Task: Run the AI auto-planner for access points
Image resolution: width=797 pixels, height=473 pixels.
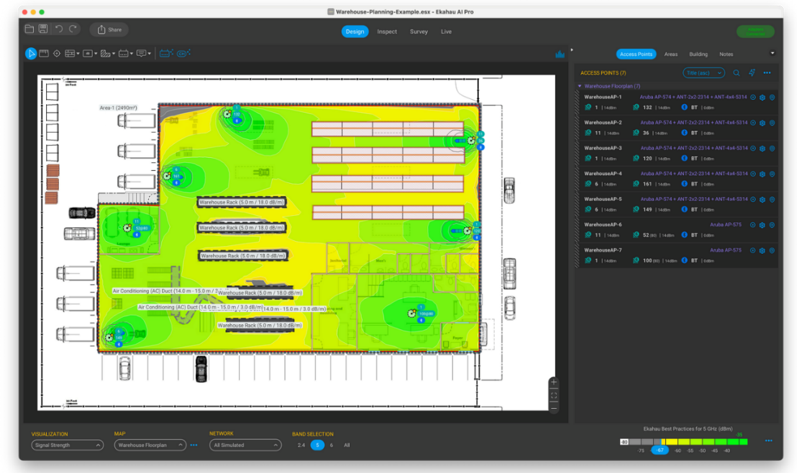Action: pyautogui.click(x=166, y=53)
